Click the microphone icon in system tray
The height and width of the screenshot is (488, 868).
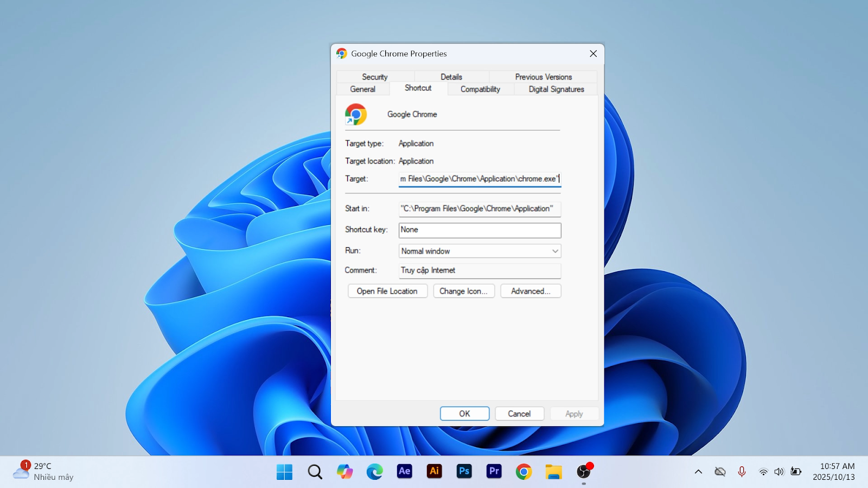tap(742, 472)
